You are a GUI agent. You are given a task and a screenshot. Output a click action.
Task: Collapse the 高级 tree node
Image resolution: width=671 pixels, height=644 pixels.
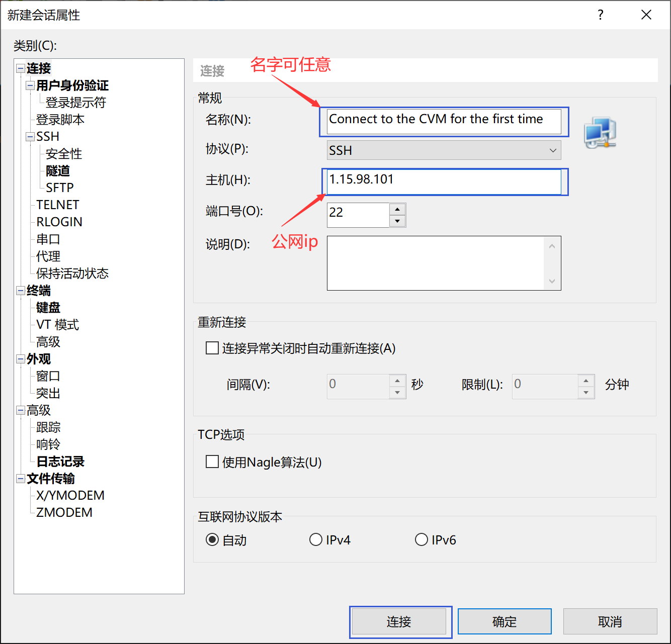[21, 410]
